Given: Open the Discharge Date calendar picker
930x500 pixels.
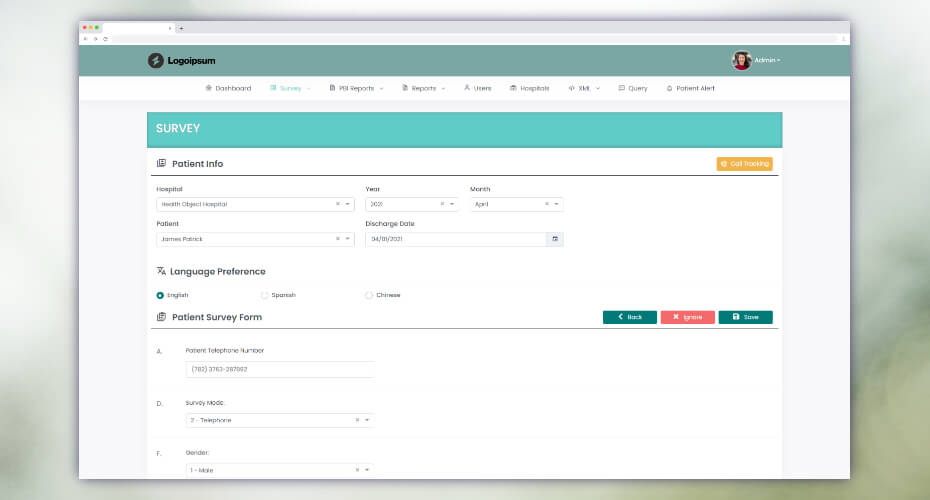Looking at the screenshot, I should [555, 239].
